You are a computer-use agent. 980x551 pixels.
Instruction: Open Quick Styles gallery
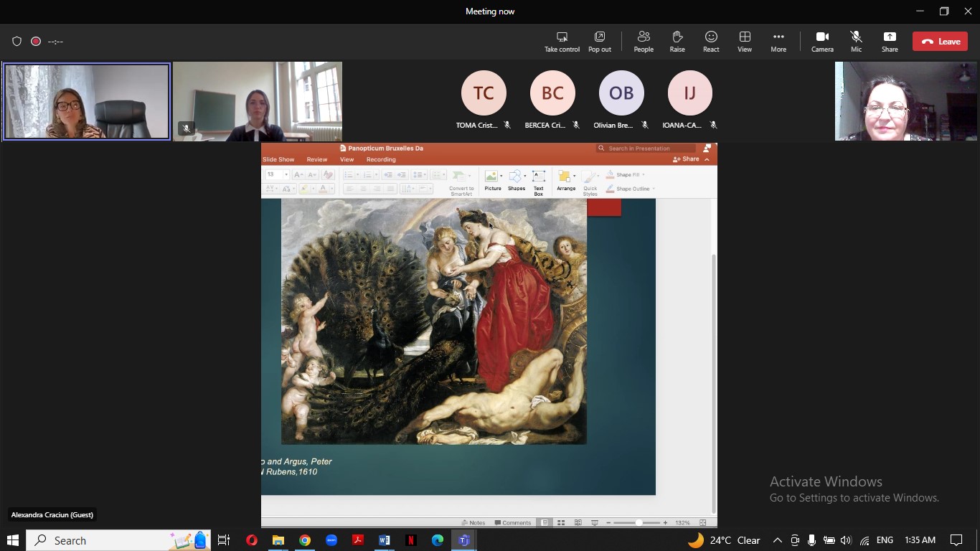pyautogui.click(x=590, y=183)
